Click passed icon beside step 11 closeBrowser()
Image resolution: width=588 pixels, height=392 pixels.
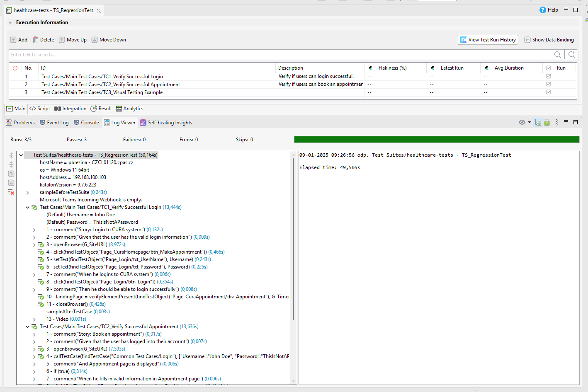pos(41,304)
